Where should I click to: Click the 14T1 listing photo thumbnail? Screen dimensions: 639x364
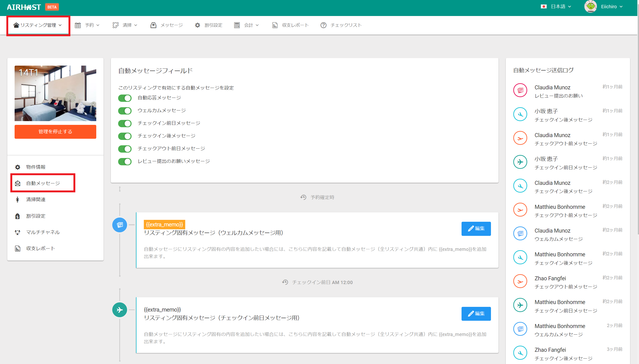pos(55,93)
